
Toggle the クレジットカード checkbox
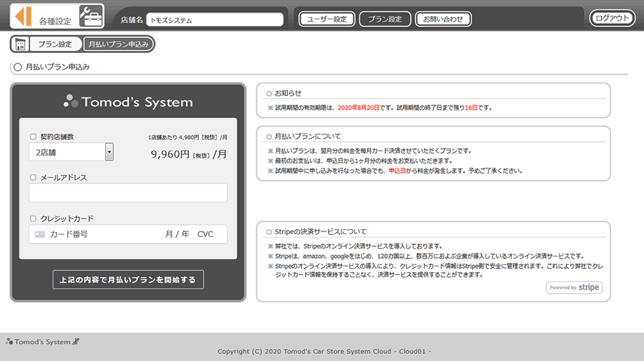point(33,218)
